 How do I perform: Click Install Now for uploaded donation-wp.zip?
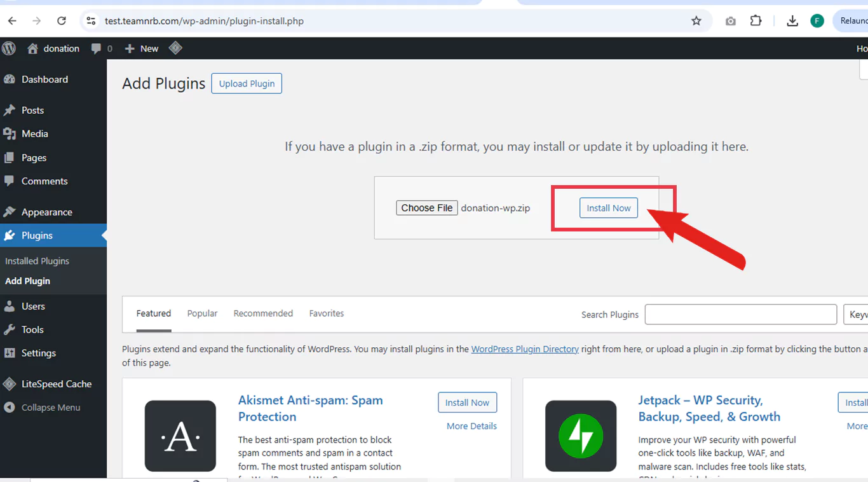[x=608, y=208]
